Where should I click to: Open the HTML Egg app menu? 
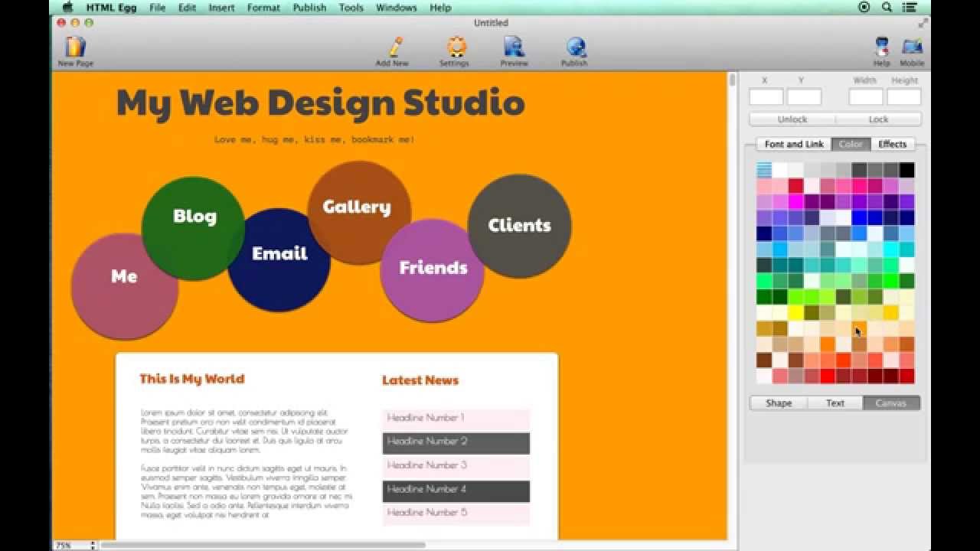[x=113, y=7]
